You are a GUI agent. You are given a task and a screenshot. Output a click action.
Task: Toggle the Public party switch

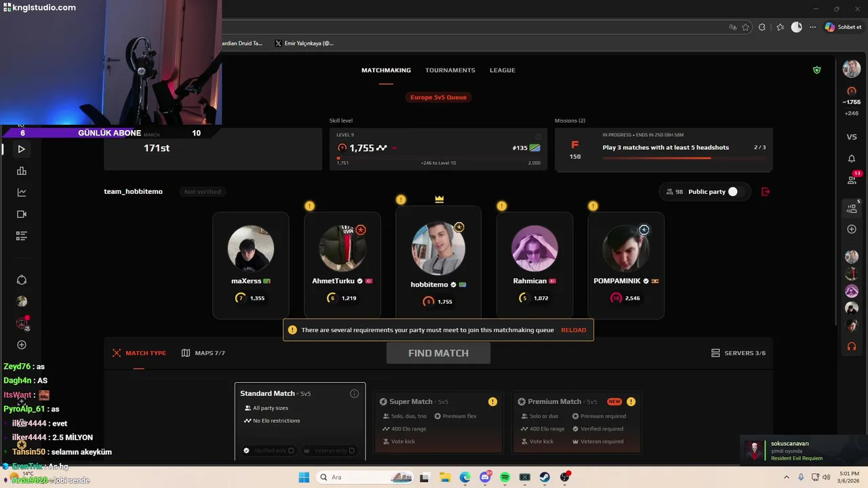[736, 192]
